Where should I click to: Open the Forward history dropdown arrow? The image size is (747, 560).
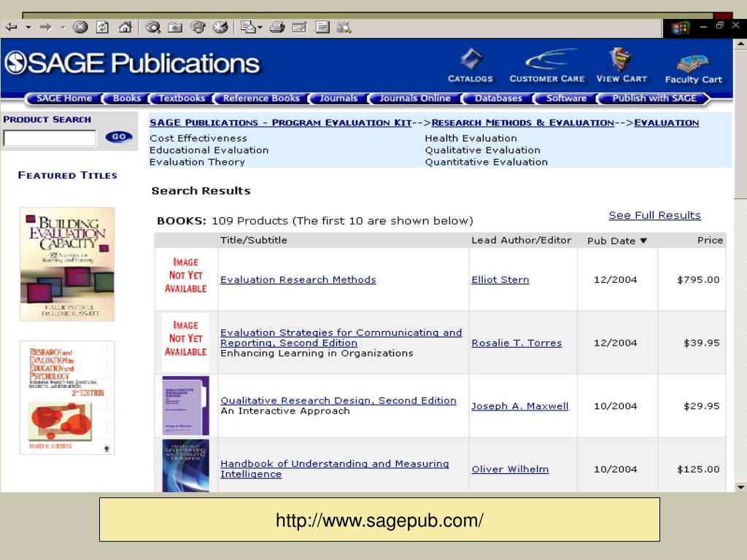[x=63, y=28]
